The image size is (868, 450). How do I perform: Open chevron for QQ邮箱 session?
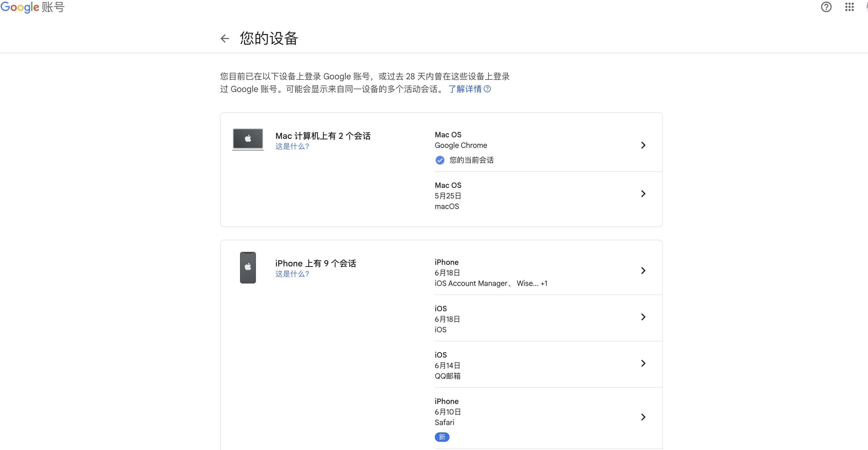[x=643, y=363]
